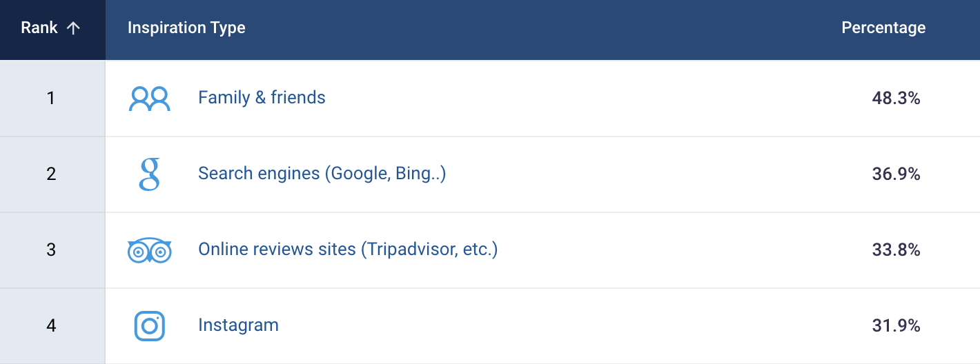Select the Family & friends label

click(262, 98)
